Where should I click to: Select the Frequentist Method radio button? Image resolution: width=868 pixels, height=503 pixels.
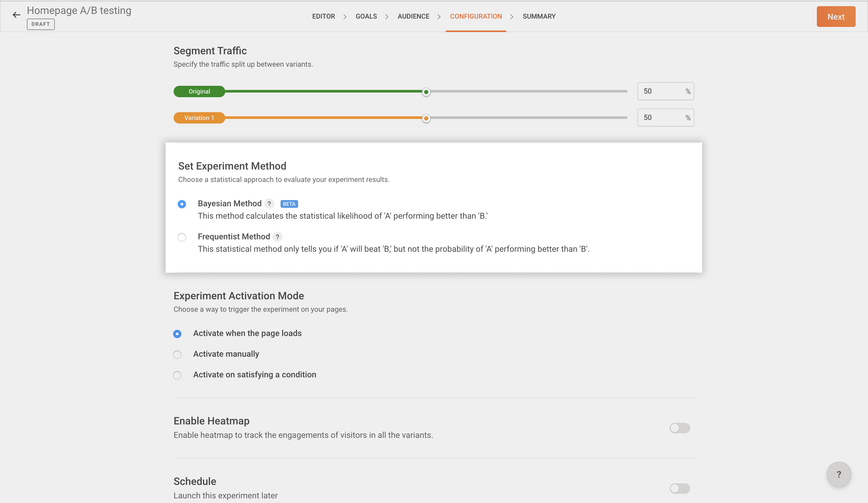click(x=182, y=237)
